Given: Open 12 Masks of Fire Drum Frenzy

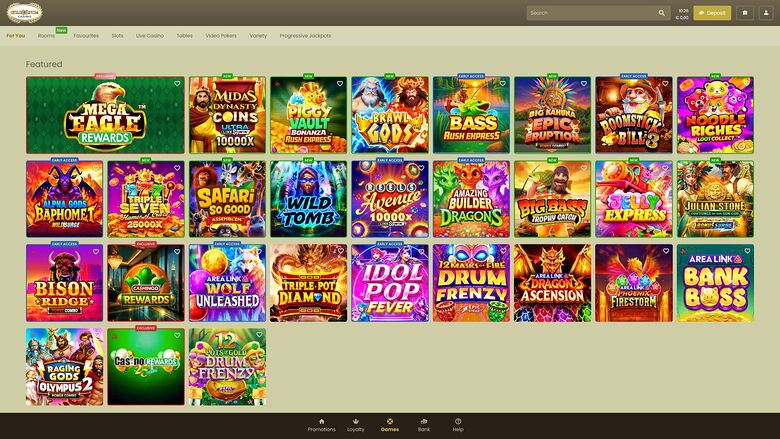Looking at the screenshot, I should click(x=471, y=283).
